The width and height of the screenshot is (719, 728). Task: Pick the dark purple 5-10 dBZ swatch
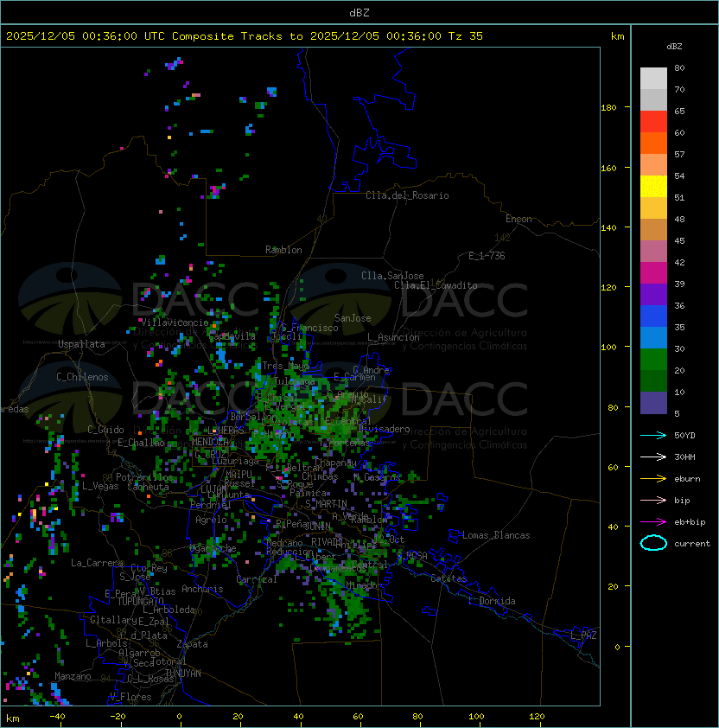pyautogui.click(x=653, y=403)
